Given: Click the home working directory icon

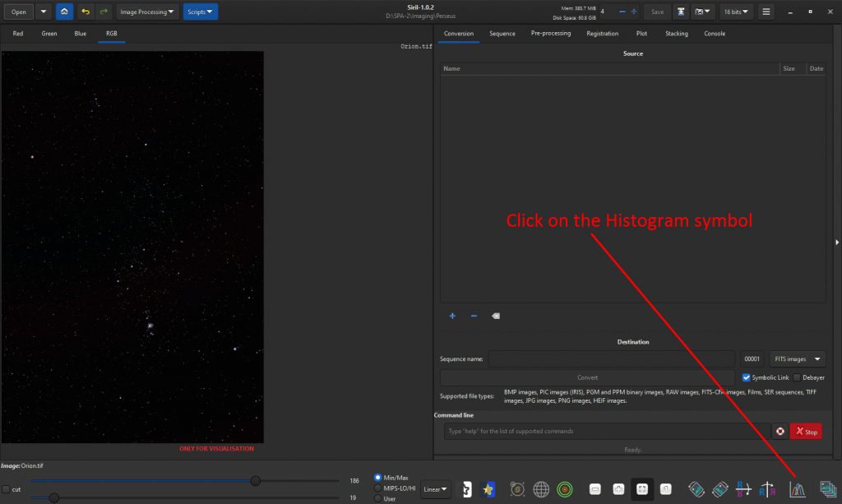Looking at the screenshot, I should (x=64, y=12).
